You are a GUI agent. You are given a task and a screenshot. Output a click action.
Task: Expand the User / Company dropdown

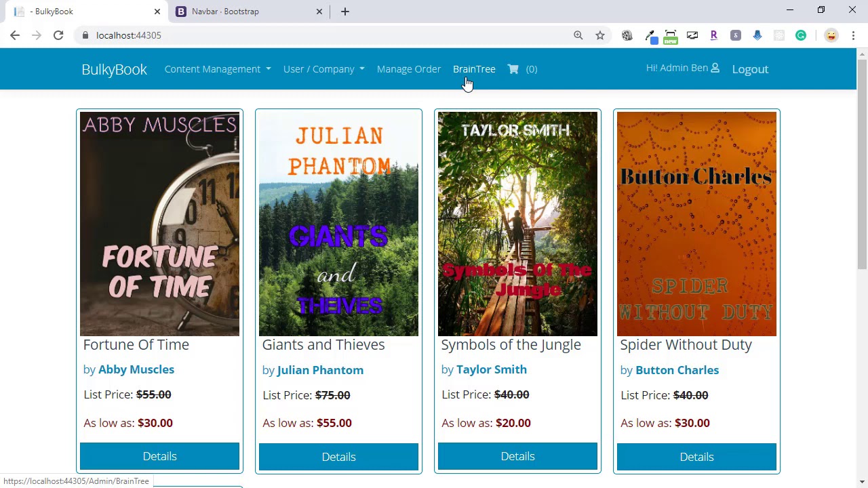click(x=323, y=69)
